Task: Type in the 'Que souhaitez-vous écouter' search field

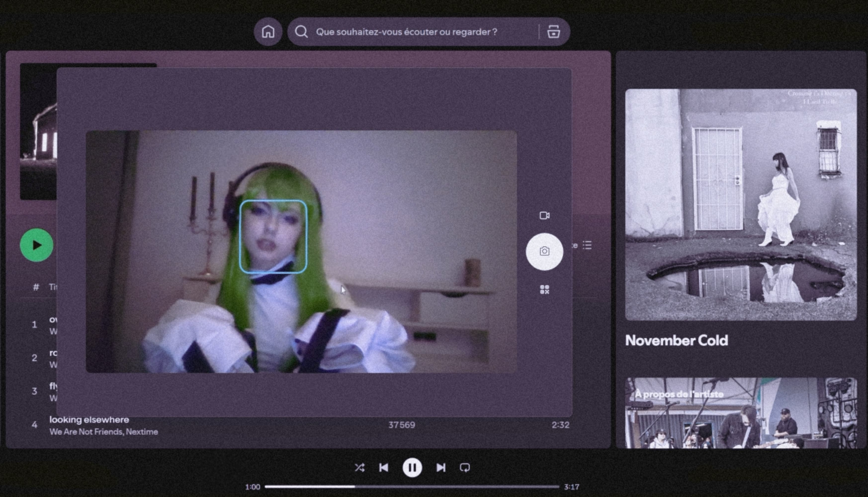Action: (x=406, y=32)
